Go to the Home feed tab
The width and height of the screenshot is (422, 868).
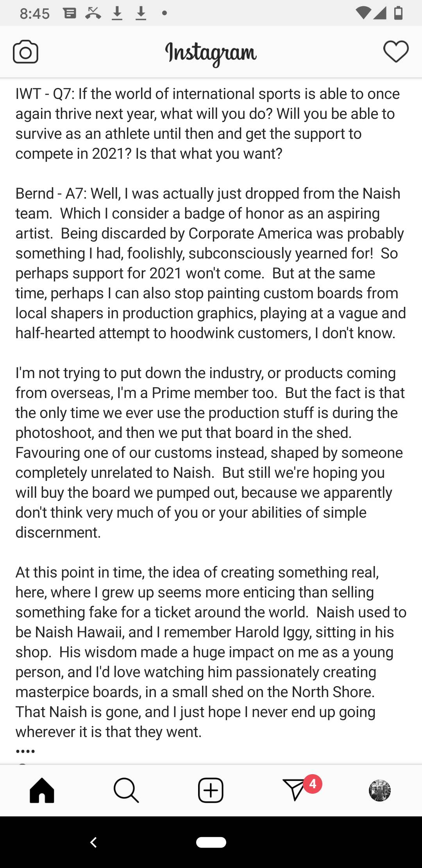pyautogui.click(x=42, y=790)
